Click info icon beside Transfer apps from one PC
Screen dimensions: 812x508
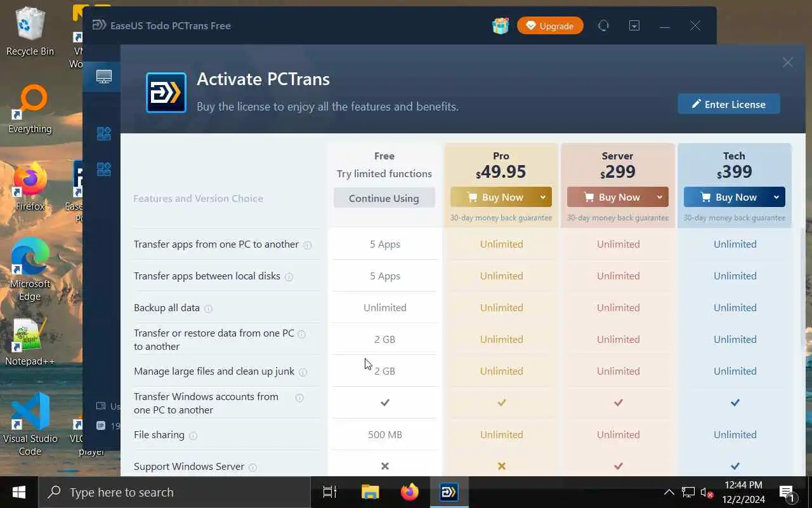tap(308, 245)
